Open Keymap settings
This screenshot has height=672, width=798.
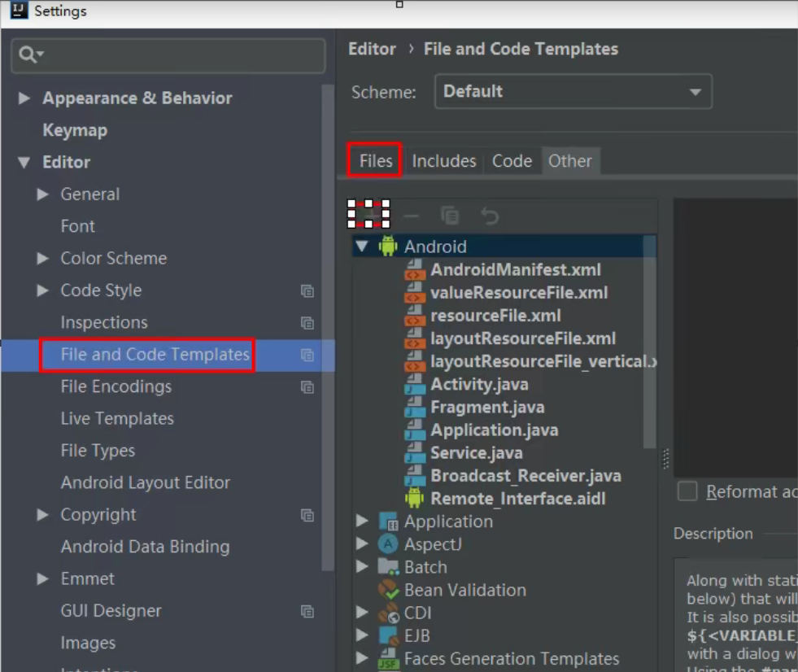(x=75, y=130)
